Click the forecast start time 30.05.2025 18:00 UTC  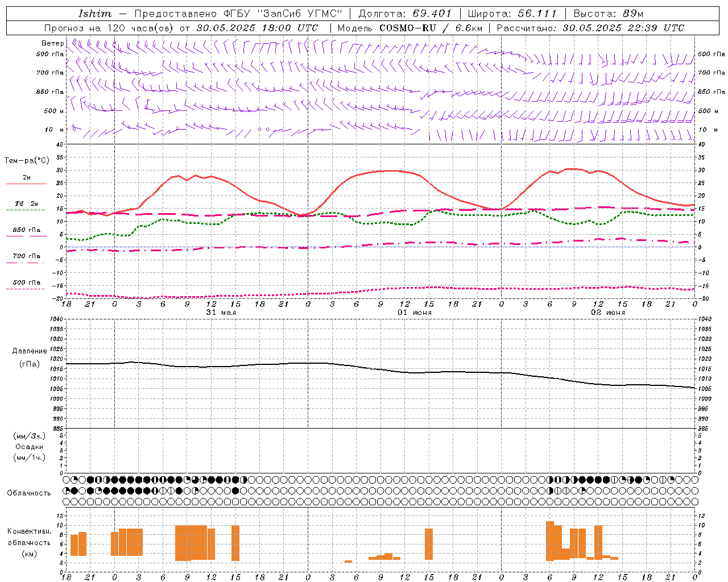257,28
